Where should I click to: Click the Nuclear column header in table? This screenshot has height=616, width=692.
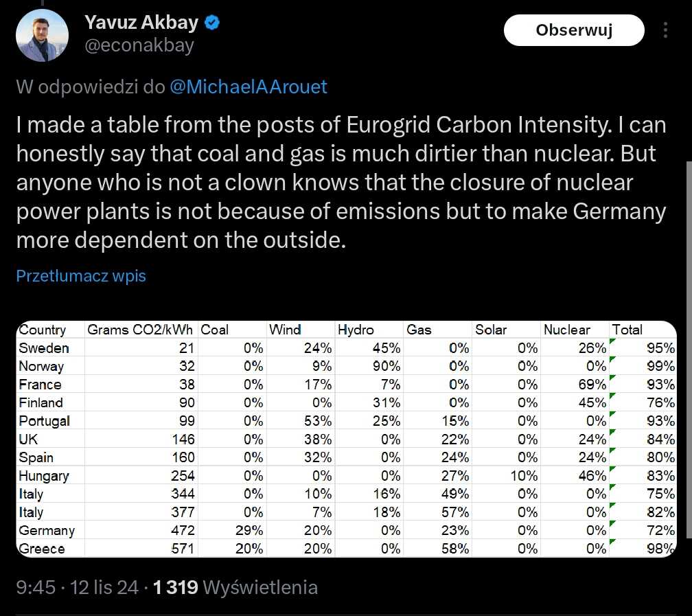tap(566, 330)
